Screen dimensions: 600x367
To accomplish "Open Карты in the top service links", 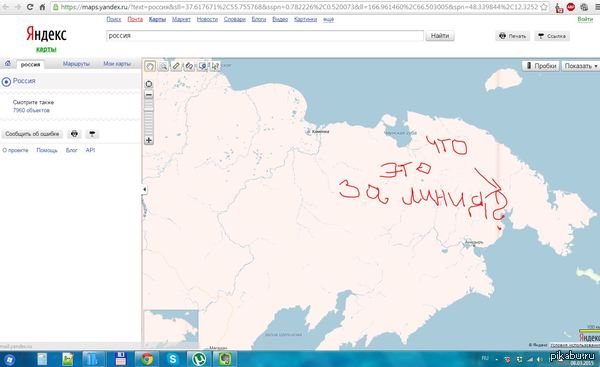I will click(x=157, y=19).
